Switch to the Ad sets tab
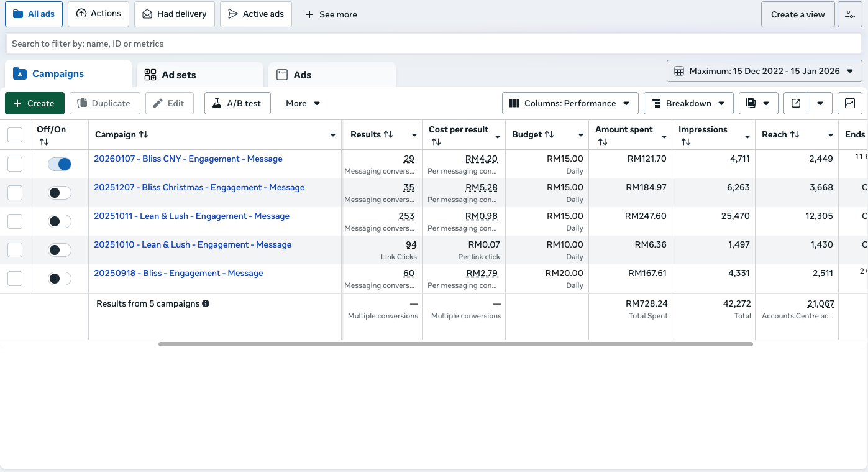This screenshot has width=868, height=472. [x=200, y=75]
